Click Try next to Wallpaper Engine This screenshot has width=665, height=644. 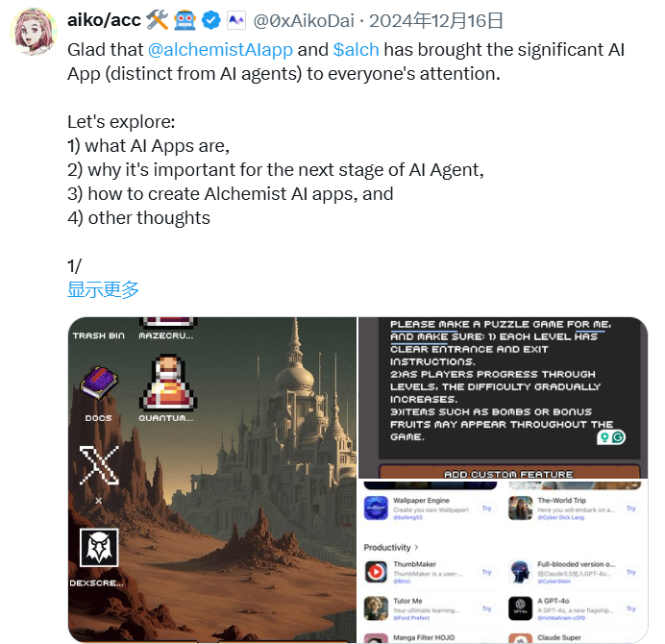pyautogui.click(x=486, y=508)
